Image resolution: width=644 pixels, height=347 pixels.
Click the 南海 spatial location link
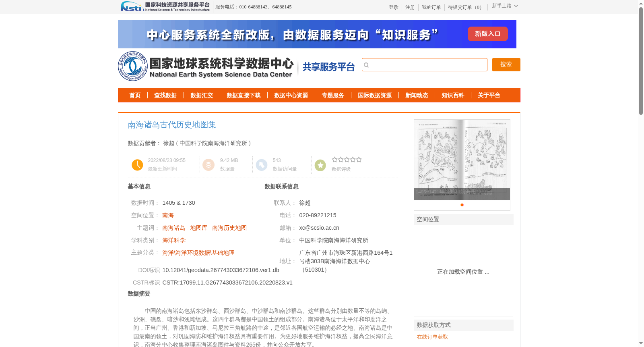[x=168, y=216]
